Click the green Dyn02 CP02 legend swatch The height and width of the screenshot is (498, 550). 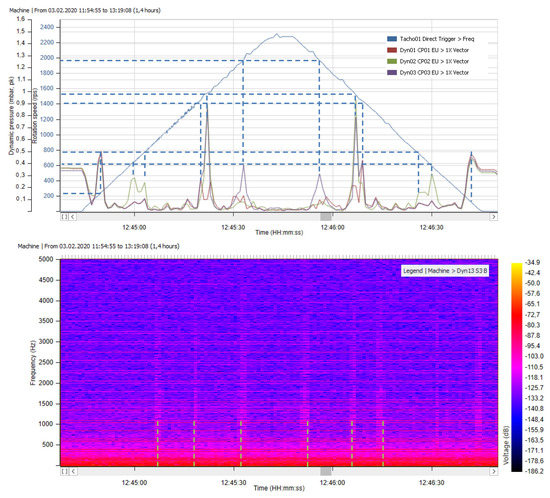[392, 61]
